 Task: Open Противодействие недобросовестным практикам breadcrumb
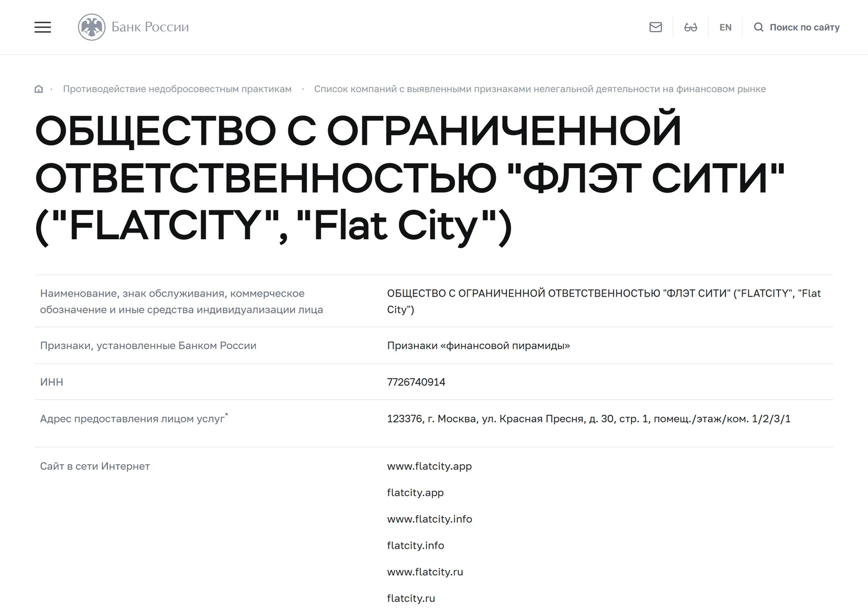pos(177,89)
